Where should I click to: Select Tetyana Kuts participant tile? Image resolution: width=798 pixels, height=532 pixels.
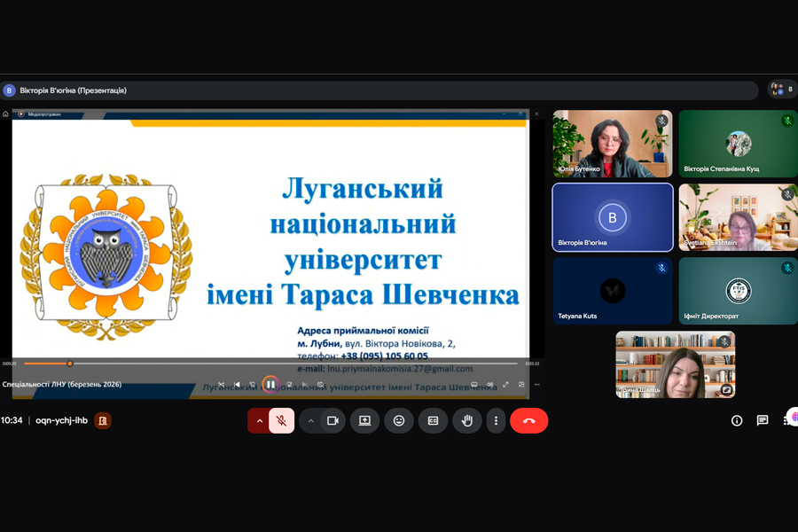[x=613, y=291]
